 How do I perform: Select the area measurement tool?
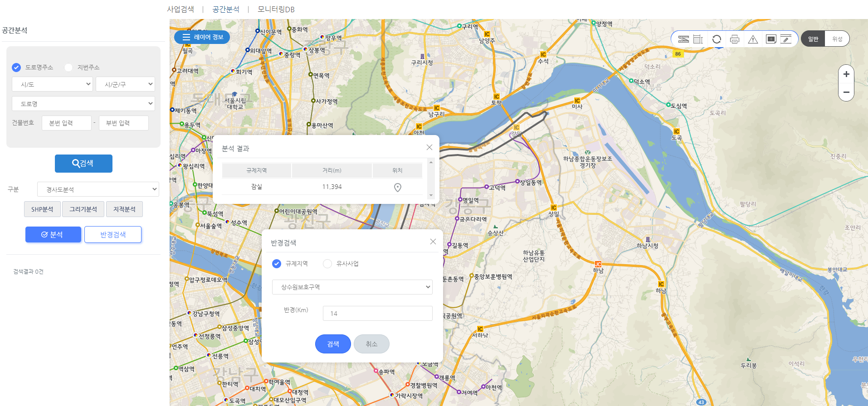(698, 39)
